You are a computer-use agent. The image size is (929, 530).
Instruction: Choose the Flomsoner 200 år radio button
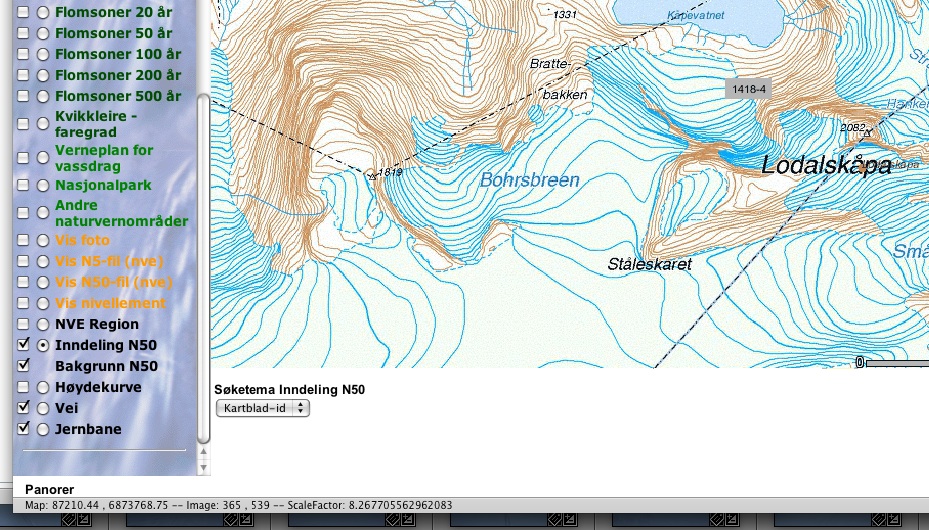[x=43, y=75]
